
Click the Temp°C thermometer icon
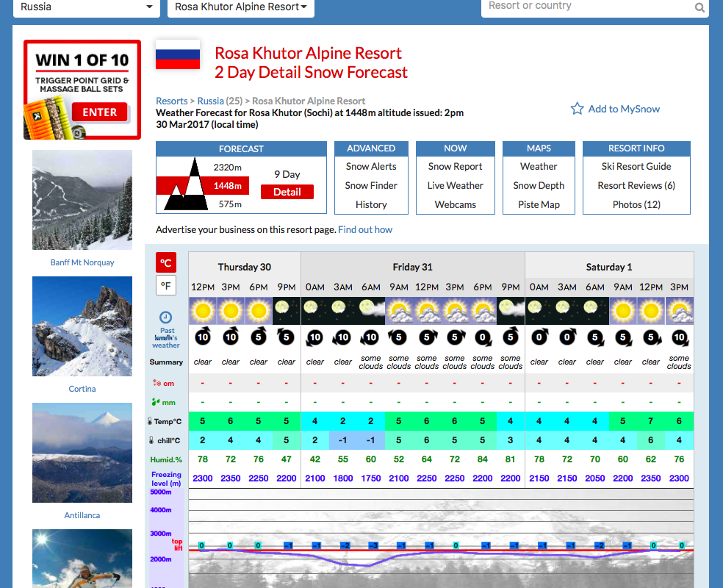coord(150,421)
